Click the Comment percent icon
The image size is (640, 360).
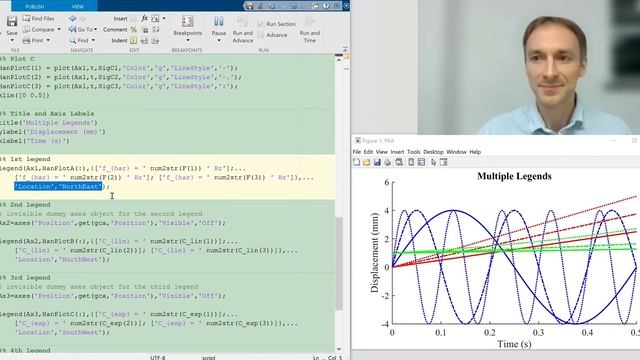point(133,29)
